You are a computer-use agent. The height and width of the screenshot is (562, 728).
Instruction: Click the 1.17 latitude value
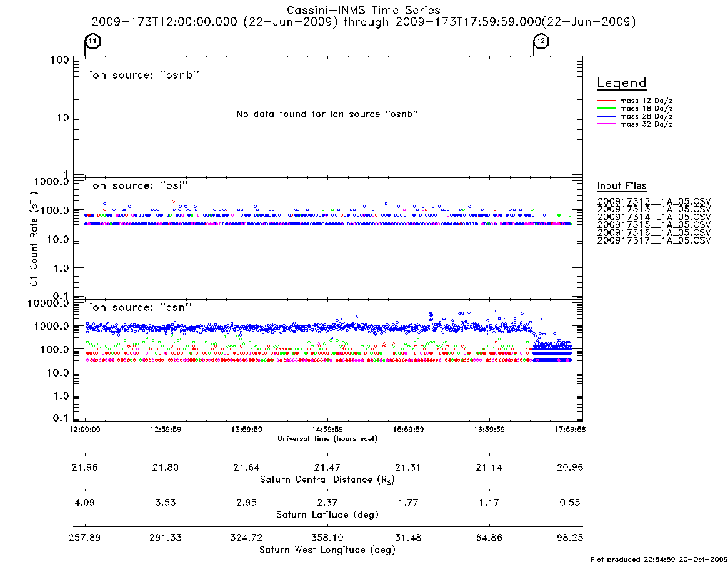pyautogui.click(x=489, y=502)
